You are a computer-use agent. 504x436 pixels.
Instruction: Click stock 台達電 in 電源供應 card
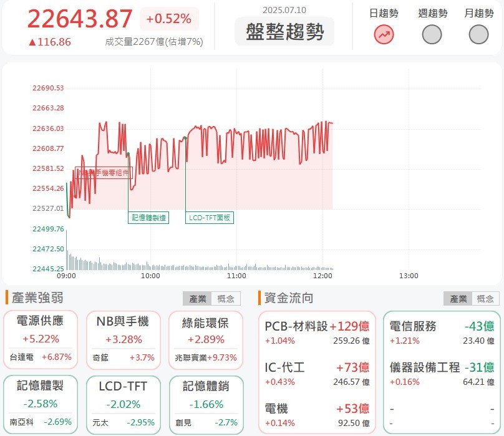click(22, 357)
